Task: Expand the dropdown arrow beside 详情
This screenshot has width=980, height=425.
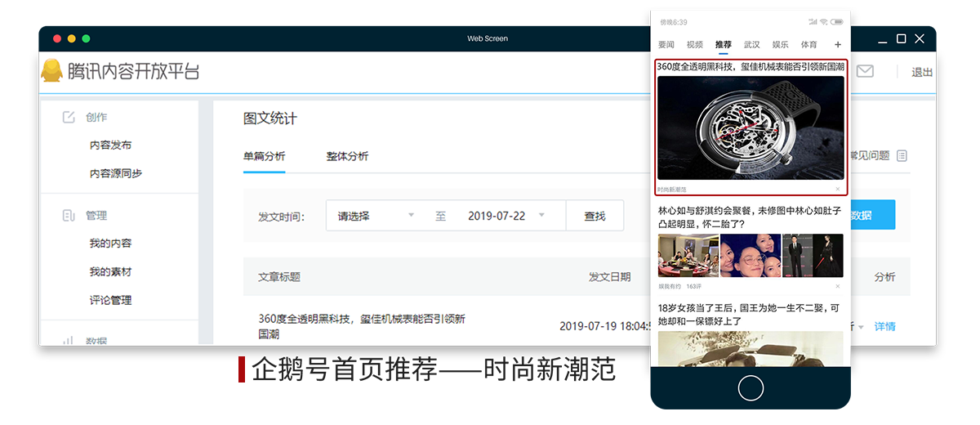Action: click(861, 327)
